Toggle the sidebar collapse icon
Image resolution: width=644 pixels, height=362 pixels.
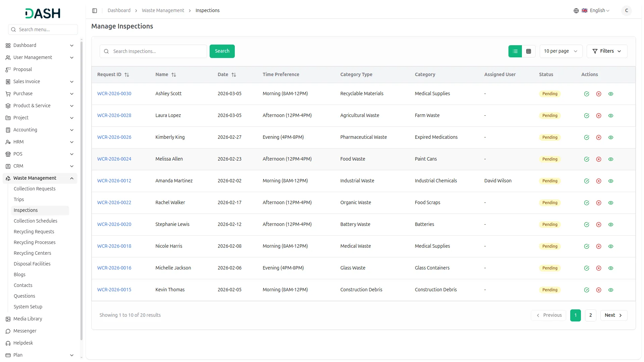point(95,11)
